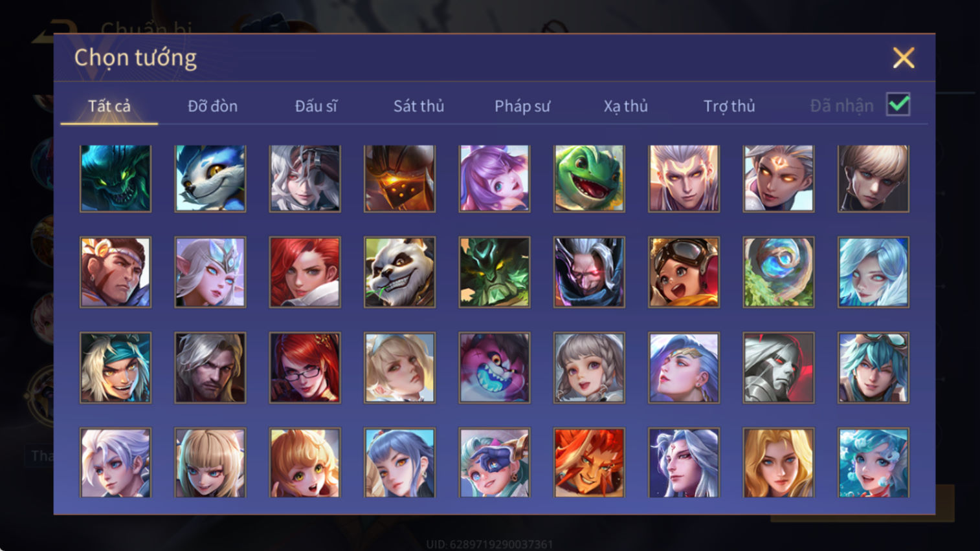The height and width of the screenshot is (551, 980).
Task: Show the Trợ thủ hero list
Action: click(x=729, y=106)
